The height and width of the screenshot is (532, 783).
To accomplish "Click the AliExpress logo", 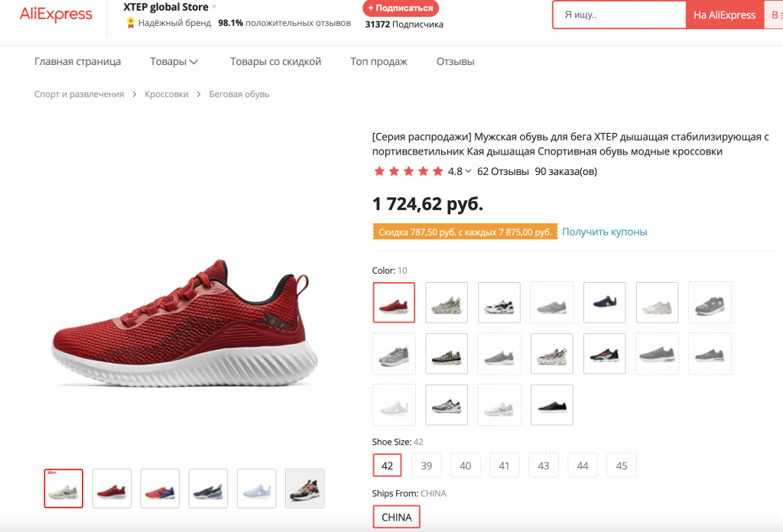I will pos(56,15).
